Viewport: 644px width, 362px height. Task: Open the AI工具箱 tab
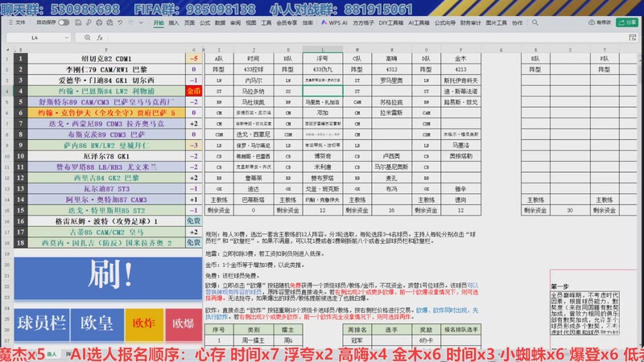coord(419,23)
